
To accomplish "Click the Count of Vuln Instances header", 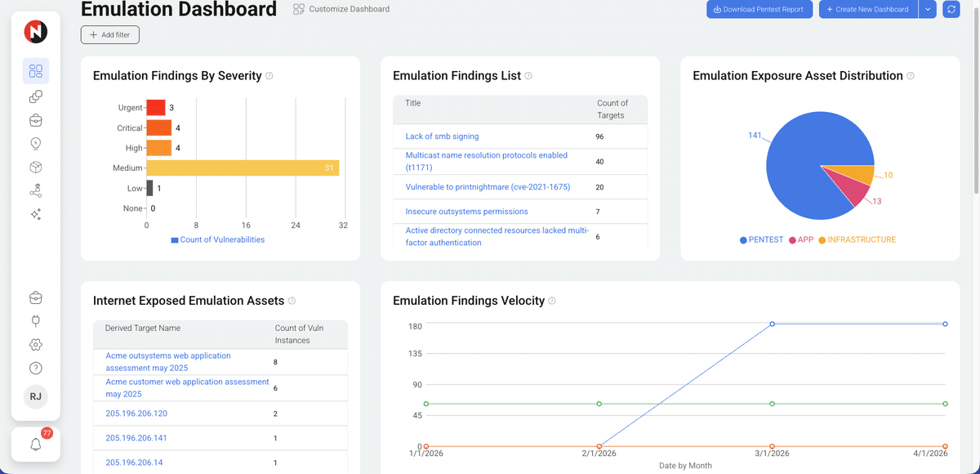I will (x=299, y=333).
